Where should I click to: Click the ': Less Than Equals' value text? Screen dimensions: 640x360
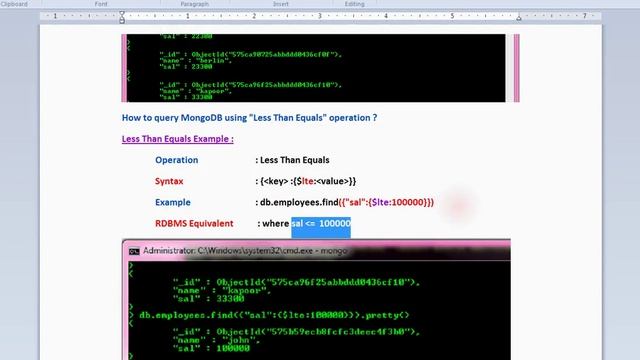coord(292,160)
